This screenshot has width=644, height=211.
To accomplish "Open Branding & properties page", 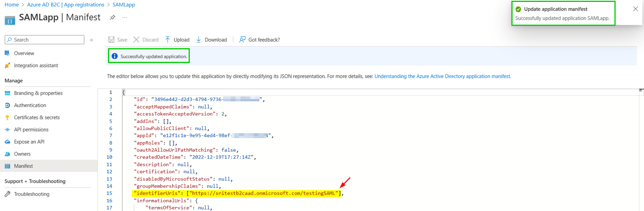I will pyautogui.click(x=38, y=93).
